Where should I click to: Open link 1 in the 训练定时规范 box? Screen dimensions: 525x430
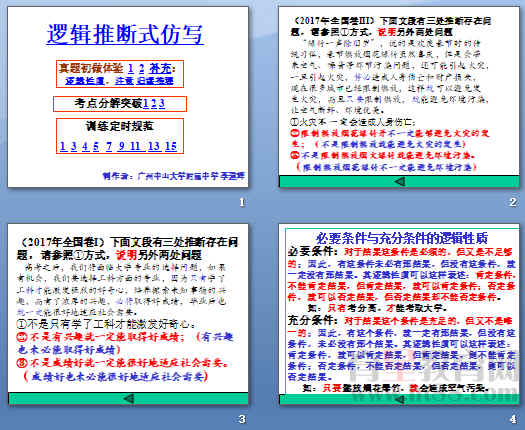63,146
